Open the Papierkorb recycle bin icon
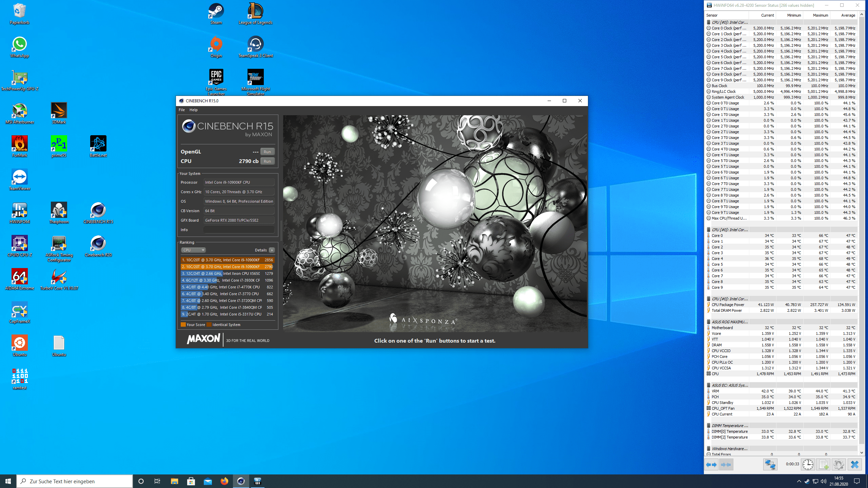 (x=19, y=14)
